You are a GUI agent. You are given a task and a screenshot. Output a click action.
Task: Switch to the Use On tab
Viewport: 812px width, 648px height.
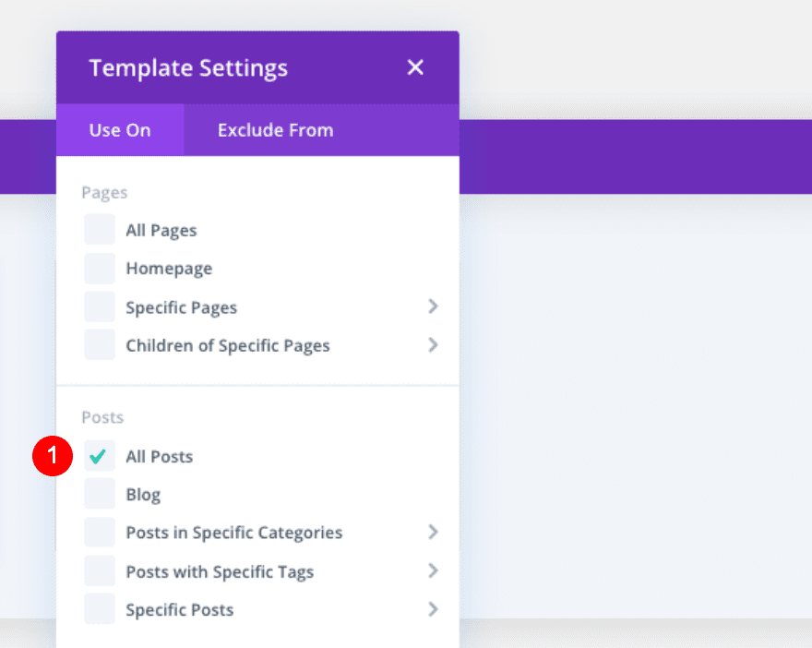click(120, 130)
